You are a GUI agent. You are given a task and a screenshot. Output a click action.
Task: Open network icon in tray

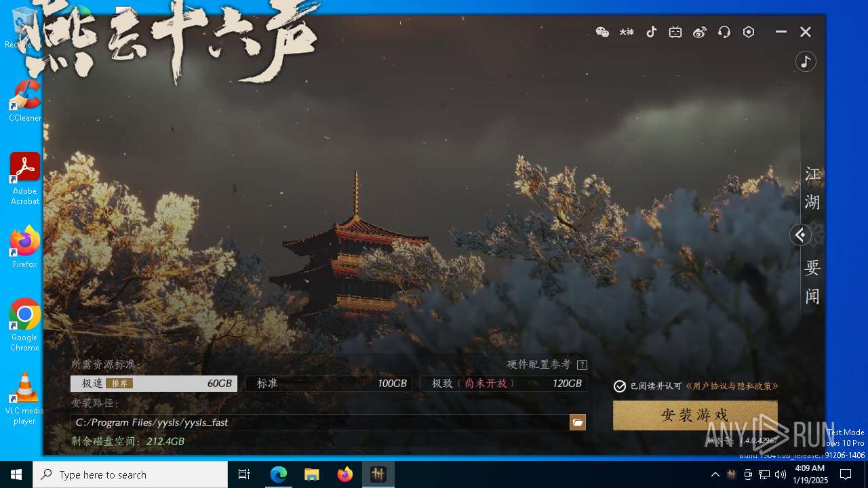coord(764,474)
